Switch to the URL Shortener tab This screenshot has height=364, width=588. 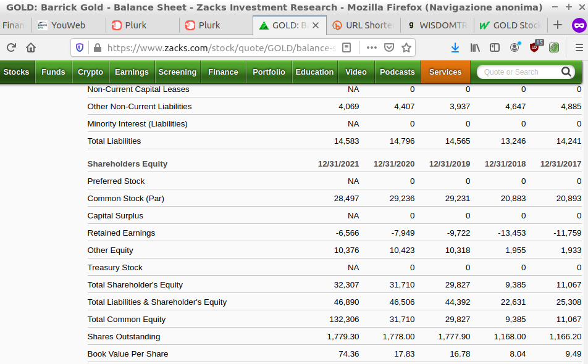tap(363, 25)
